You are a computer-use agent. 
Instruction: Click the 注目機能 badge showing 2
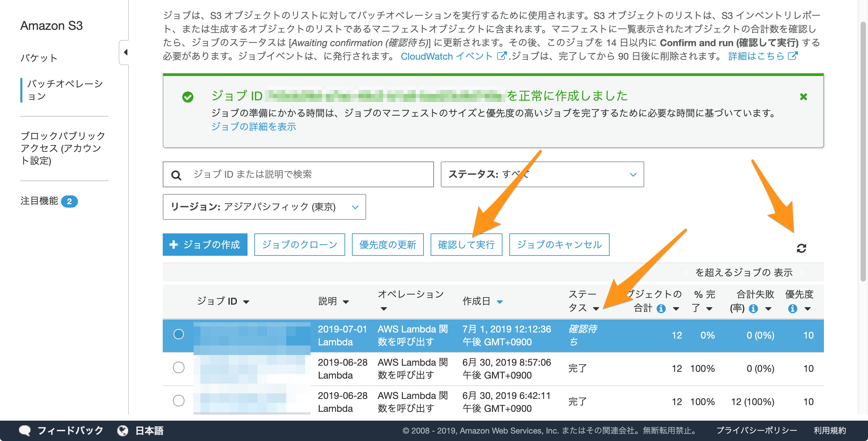click(70, 202)
